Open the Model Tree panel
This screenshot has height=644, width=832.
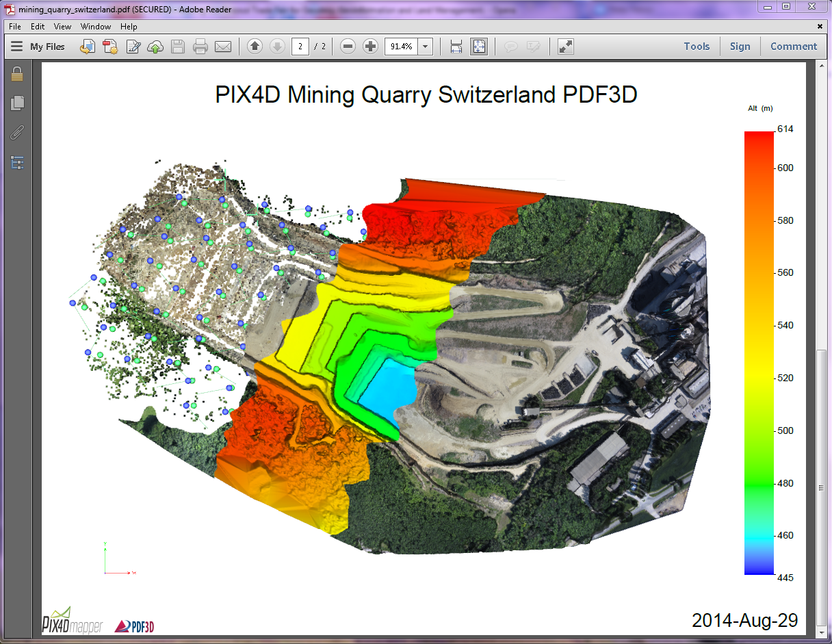[17, 162]
